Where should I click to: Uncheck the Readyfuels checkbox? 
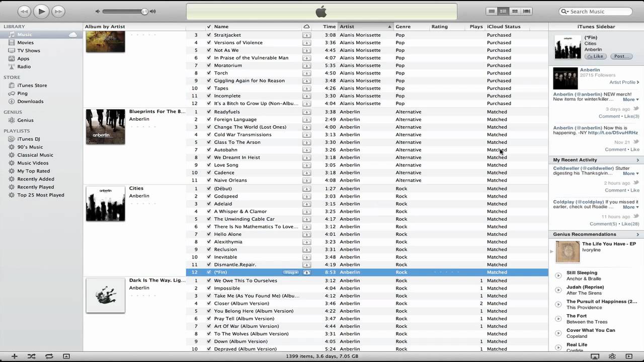[x=209, y=112]
